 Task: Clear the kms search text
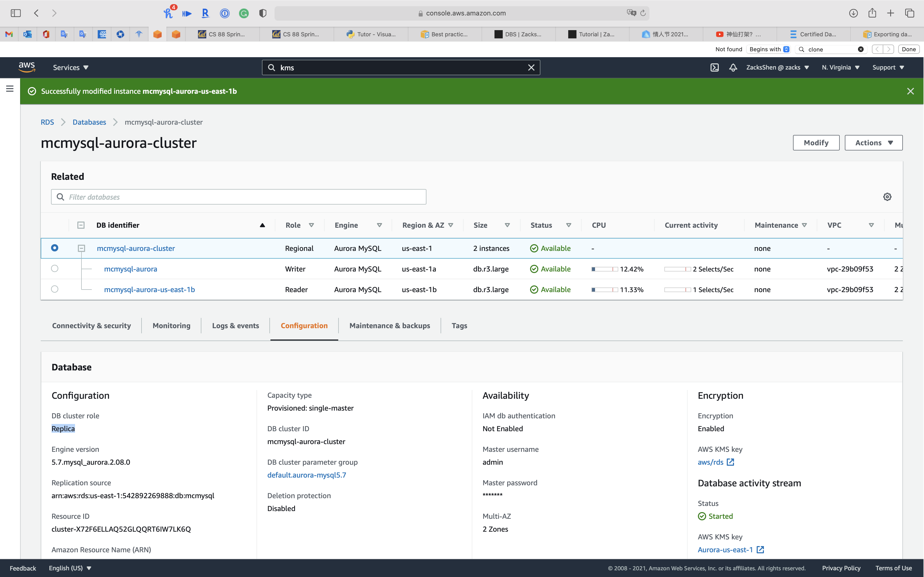click(531, 67)
